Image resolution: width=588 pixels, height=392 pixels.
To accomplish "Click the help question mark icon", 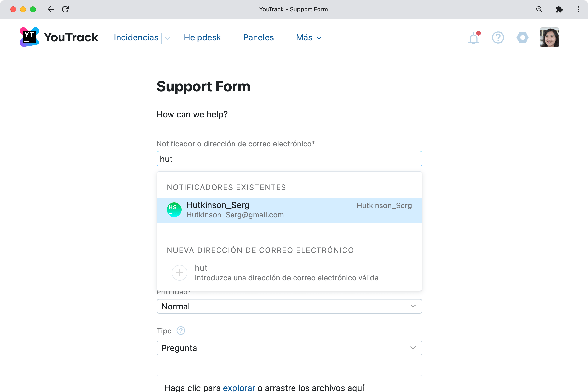I will coord(498,37).
